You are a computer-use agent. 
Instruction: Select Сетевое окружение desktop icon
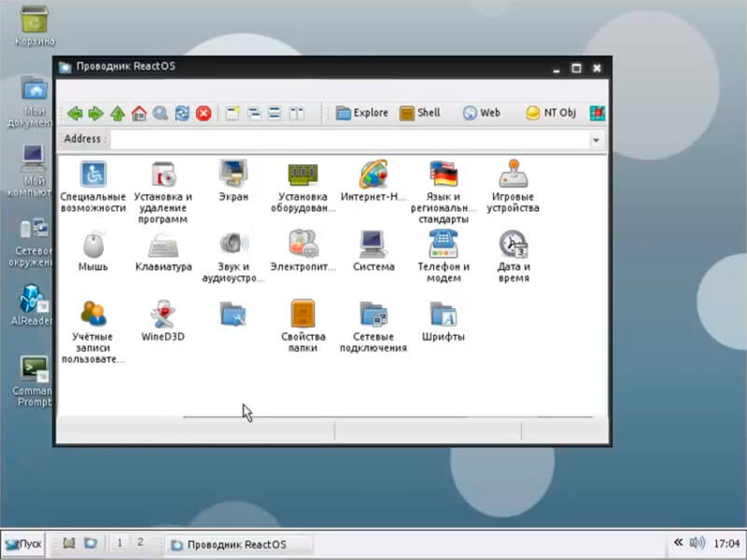click(x=32, y=242)
